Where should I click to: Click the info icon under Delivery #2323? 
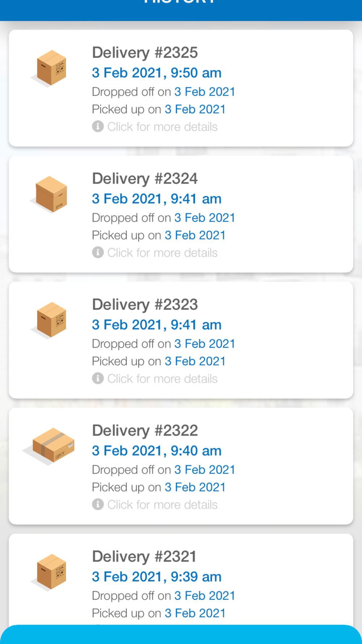point(98,379)
